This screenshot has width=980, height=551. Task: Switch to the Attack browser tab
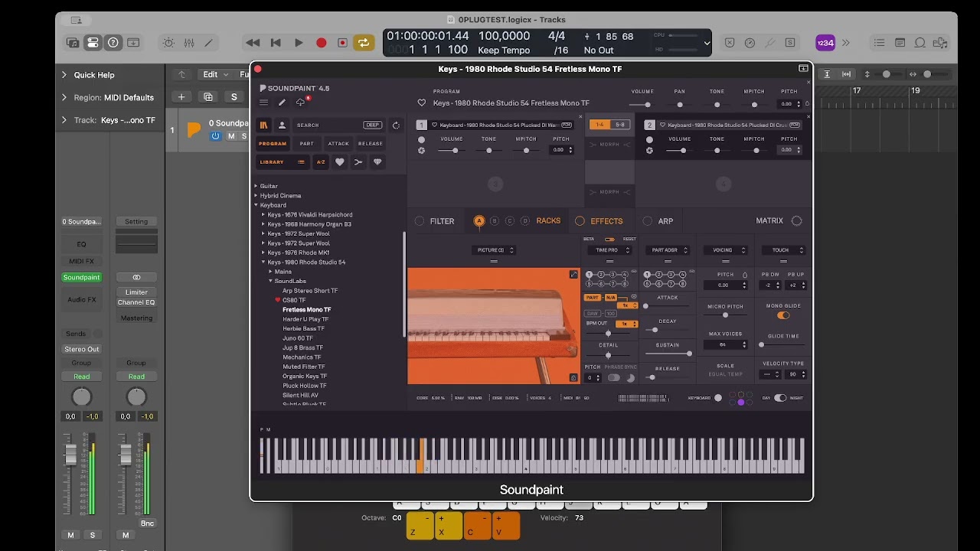[x=338, y=144]
